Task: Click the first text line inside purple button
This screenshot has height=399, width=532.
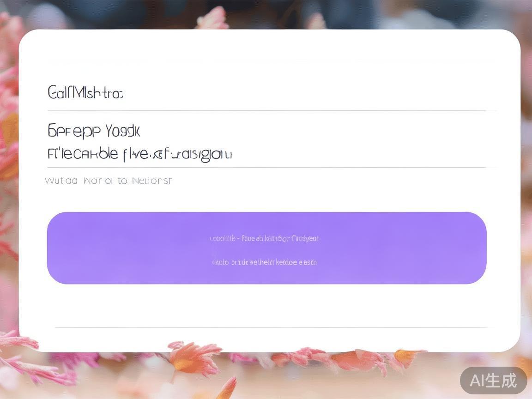Action: point(264,238)
